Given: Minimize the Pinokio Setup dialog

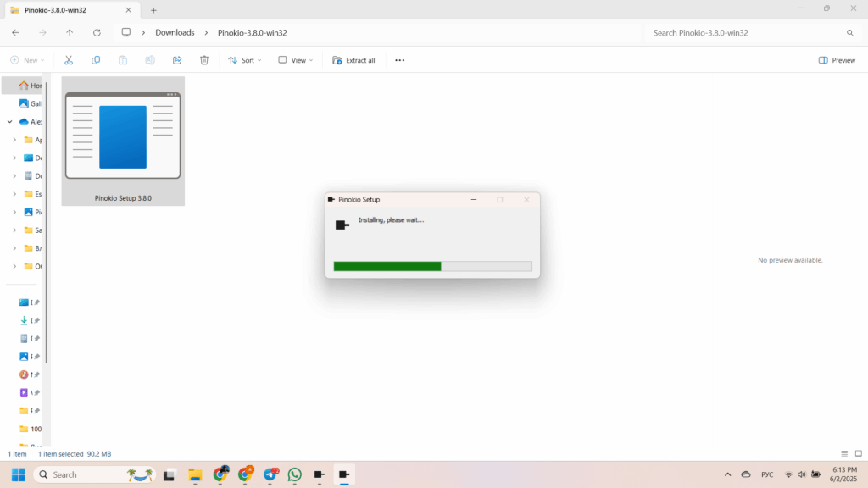Looking at the screenshot, I should (474, 200).
